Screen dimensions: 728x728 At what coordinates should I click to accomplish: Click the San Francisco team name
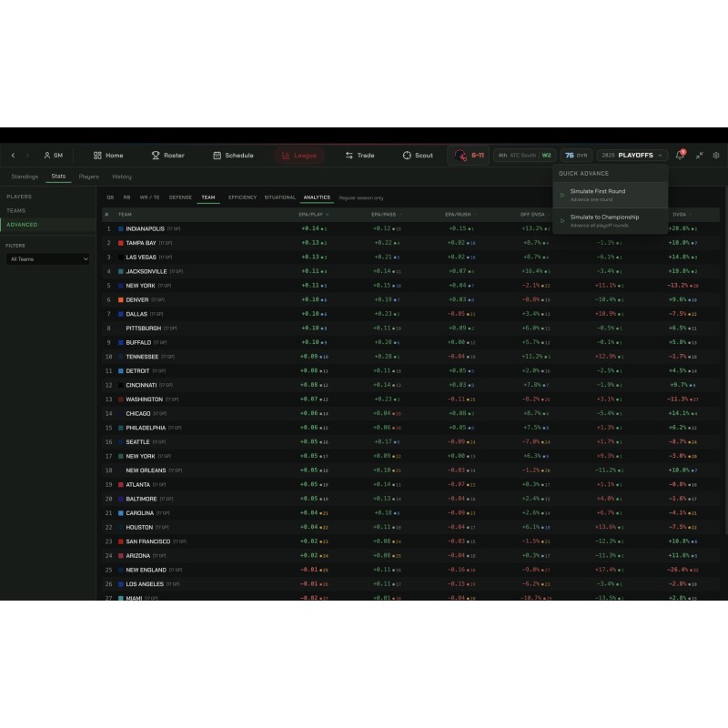147,541
